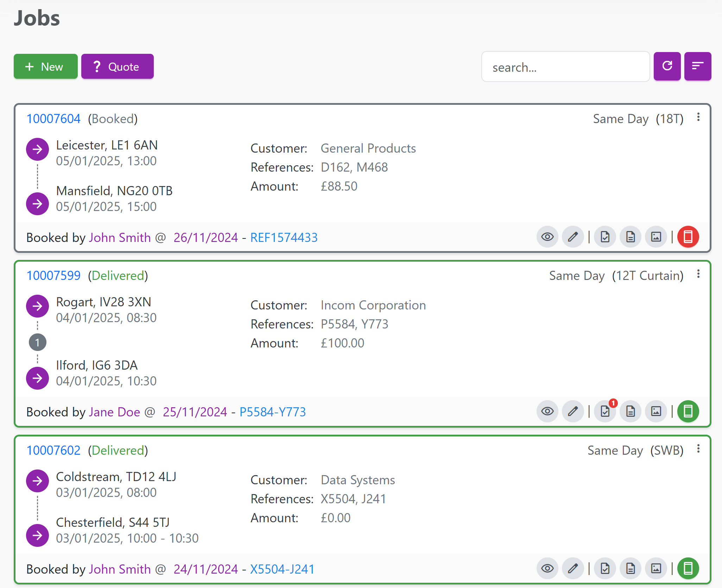The image size is (722, 588).
Task: Click the edit pencil icon for job 10007604
Action: click(x=573, y=237)
